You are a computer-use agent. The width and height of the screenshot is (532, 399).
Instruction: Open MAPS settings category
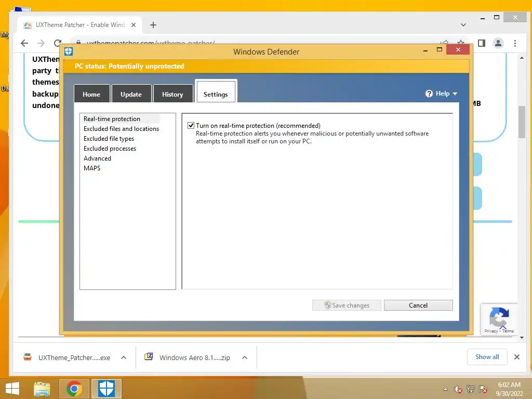tap(92, 168)
